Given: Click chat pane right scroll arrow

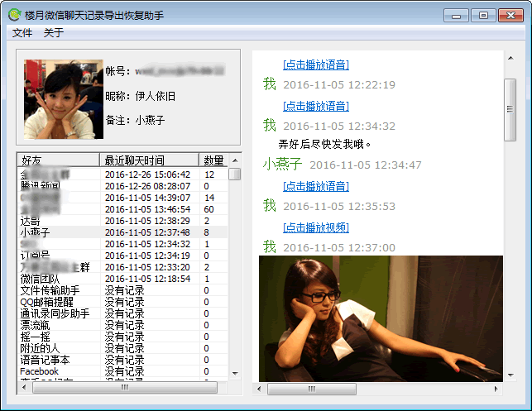Looking at the screenshot, I should click(496, 389).
